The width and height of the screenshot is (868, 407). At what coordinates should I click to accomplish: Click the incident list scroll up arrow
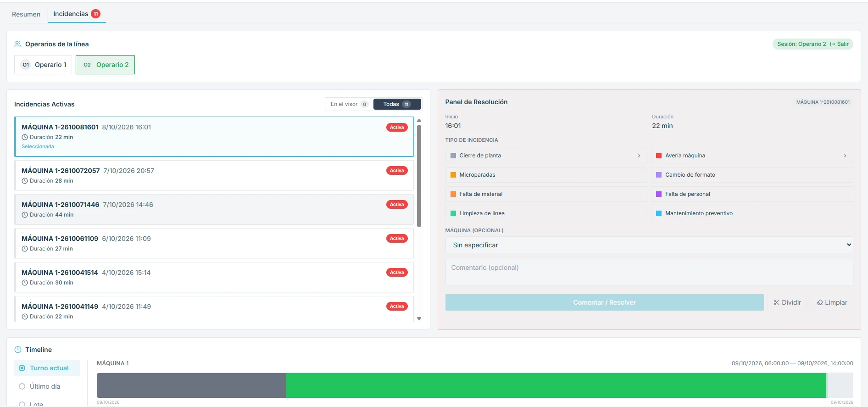[419, 121]
